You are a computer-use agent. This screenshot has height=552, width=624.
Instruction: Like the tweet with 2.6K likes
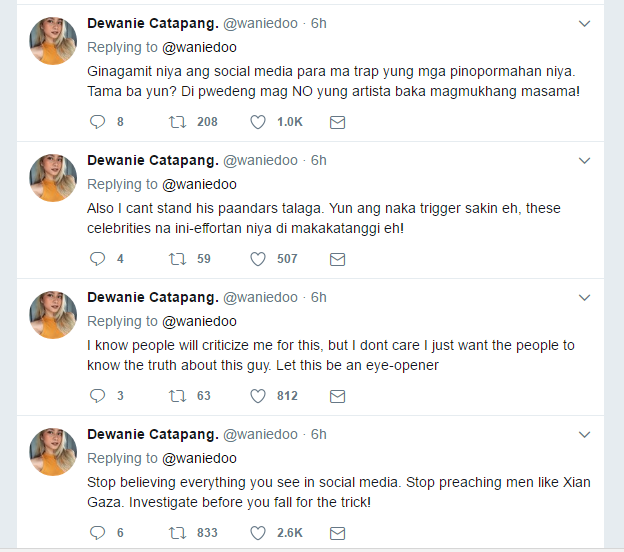point(258,532)
